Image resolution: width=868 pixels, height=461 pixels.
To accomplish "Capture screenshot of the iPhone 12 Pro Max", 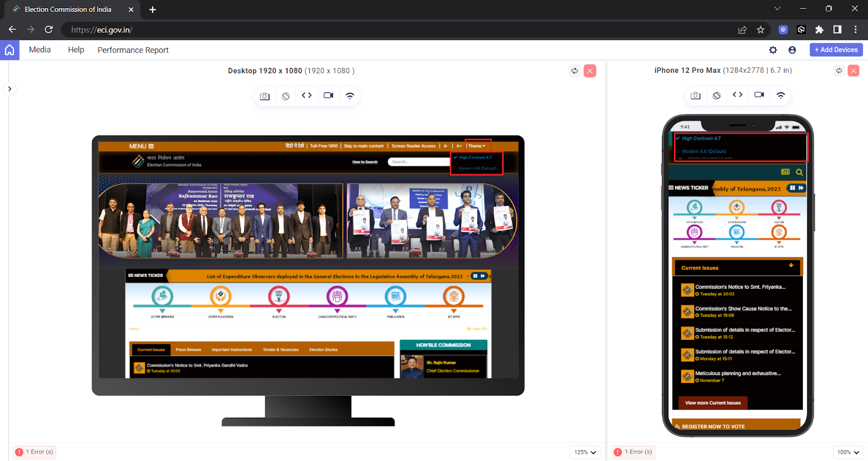I will pyautogui.click(x=695, y=96).
